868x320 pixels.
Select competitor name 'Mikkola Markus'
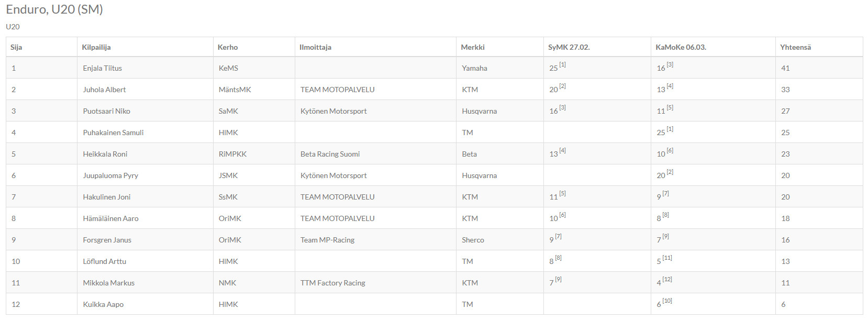108,283
